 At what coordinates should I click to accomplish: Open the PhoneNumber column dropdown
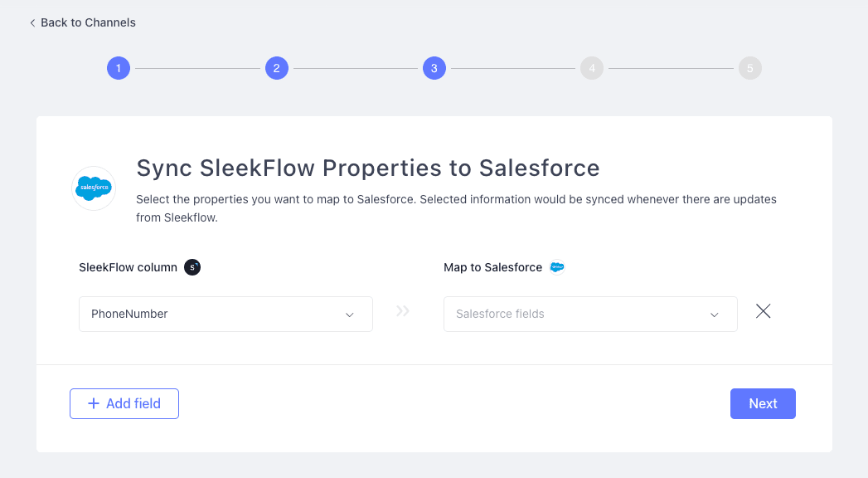[216, 314]
